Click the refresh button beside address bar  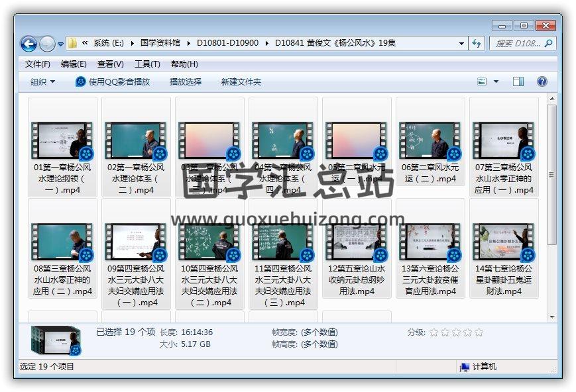click(x=477, y=44)
